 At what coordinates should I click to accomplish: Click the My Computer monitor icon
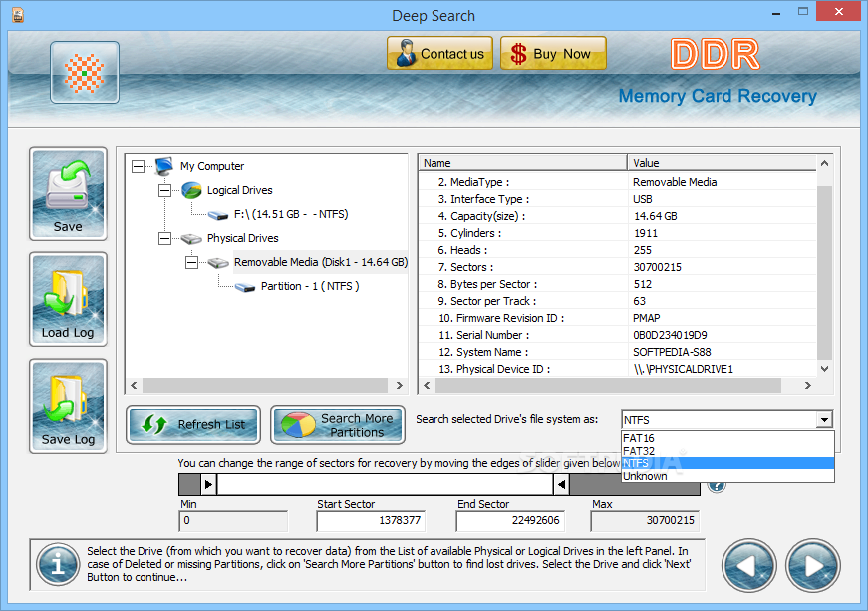tap(164, 166)
